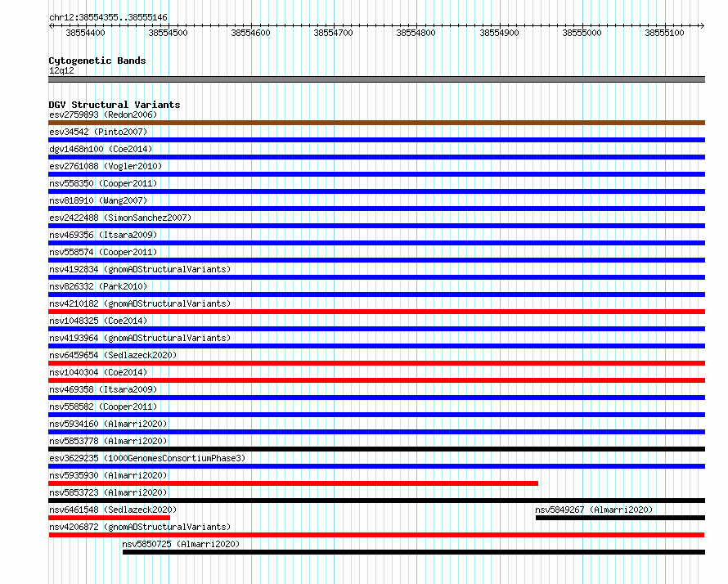Open the nsv1040304 (Coe2014) label
This screenshot has height=584, width=728.
pos(98,372)
